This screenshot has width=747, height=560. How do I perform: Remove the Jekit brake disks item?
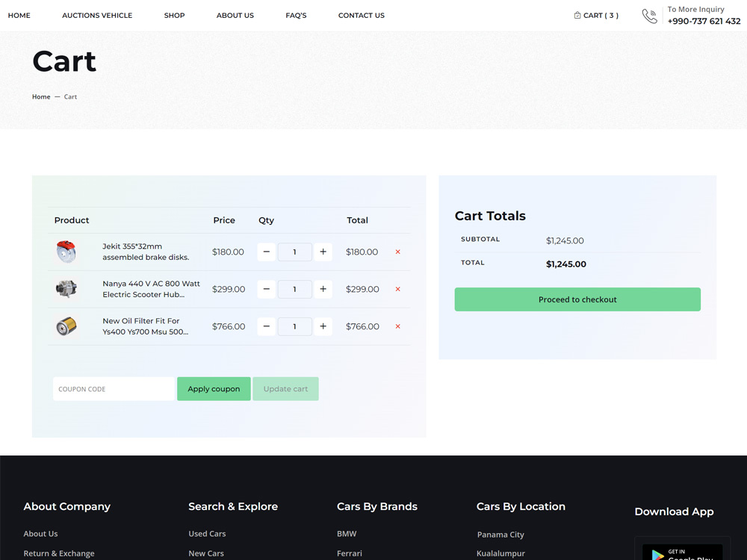click(398, 252)
